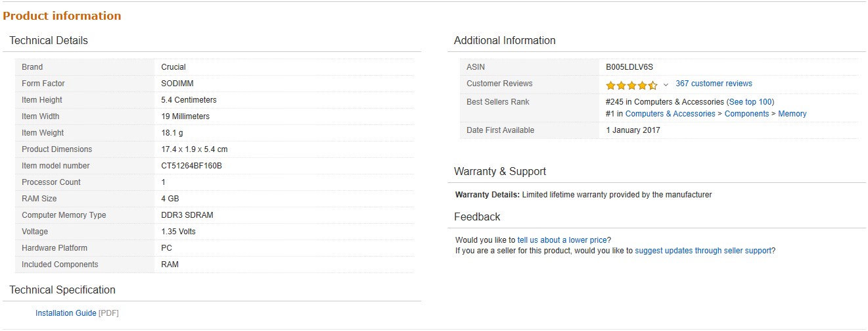
Task: Click the ASIN value B005LDLV6S
Action: (629, 67)
